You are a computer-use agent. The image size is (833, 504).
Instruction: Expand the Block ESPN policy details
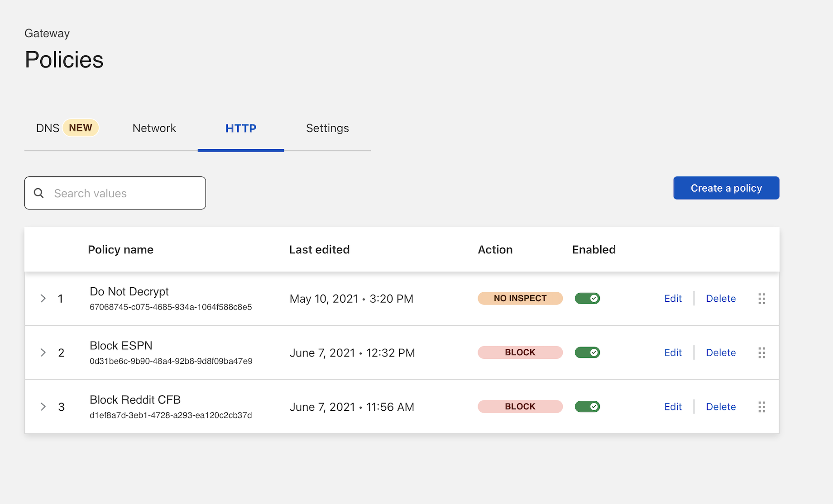pyautogui.click(x=43, y=352)
